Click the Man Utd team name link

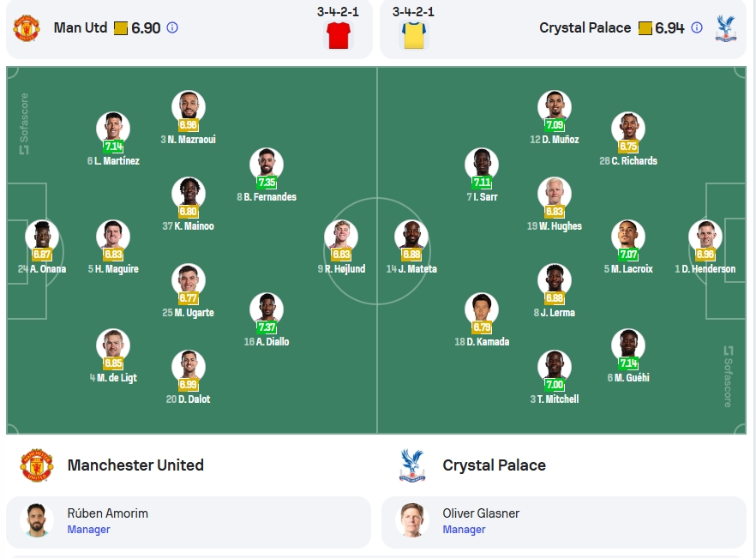click(81, 28)
